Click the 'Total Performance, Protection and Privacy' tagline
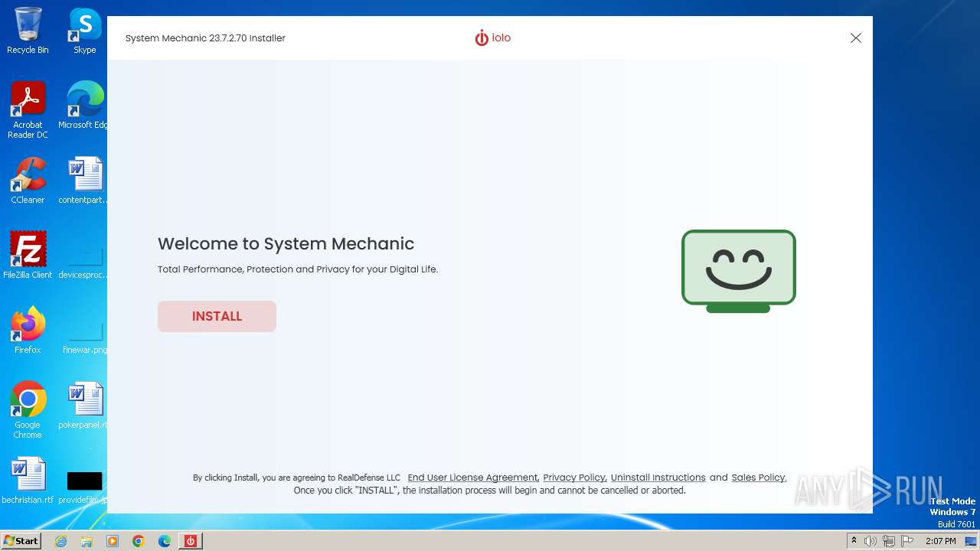The width and height of the screenshot is (980, 551). pos(298,269)
